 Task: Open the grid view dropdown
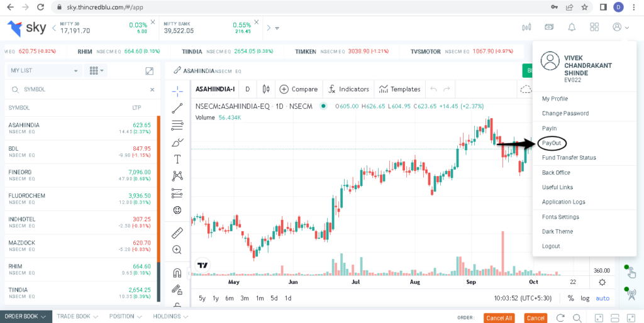pyautogui.click(x=96, y=70)
